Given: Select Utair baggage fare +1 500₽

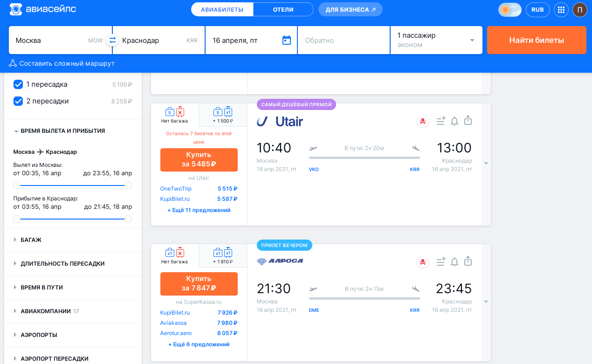Looking at the screenshot, I should coord(223,115).
